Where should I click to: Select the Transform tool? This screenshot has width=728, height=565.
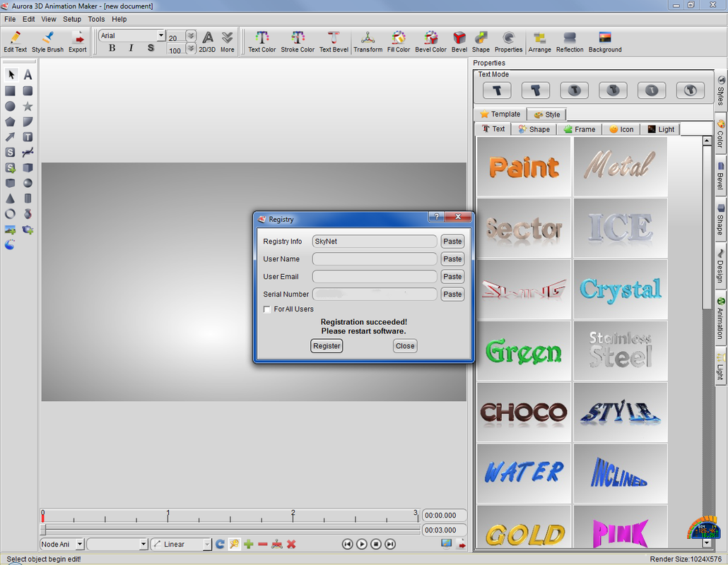(368, 42)
